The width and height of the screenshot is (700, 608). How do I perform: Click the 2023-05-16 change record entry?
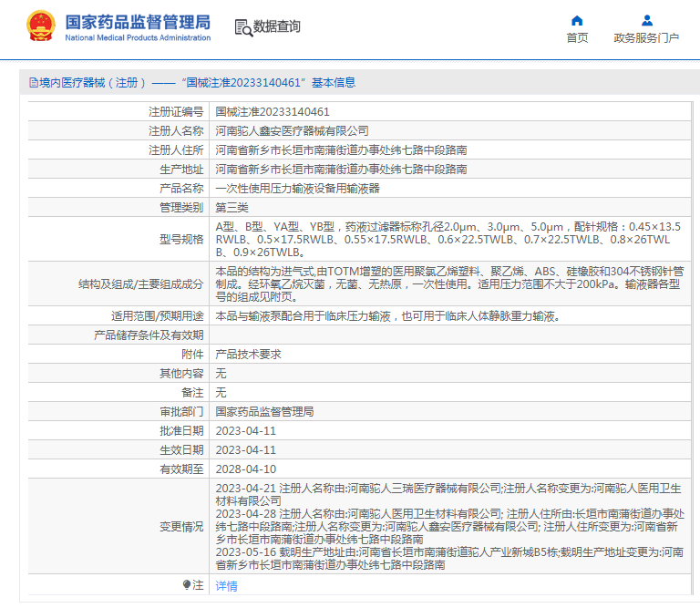[x=449, y=559]
